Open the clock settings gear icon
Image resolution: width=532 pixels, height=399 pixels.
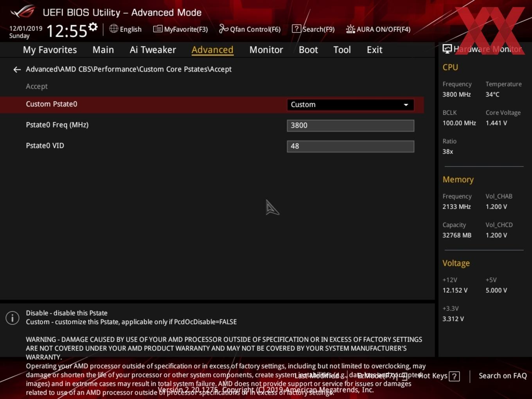(x=93, y=27)
